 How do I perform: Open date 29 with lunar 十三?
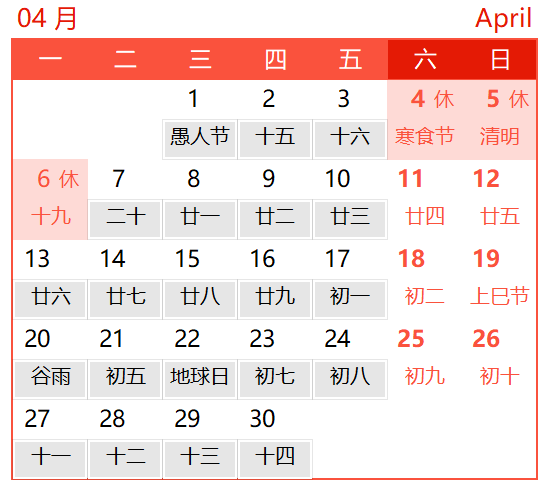[200, 439]
